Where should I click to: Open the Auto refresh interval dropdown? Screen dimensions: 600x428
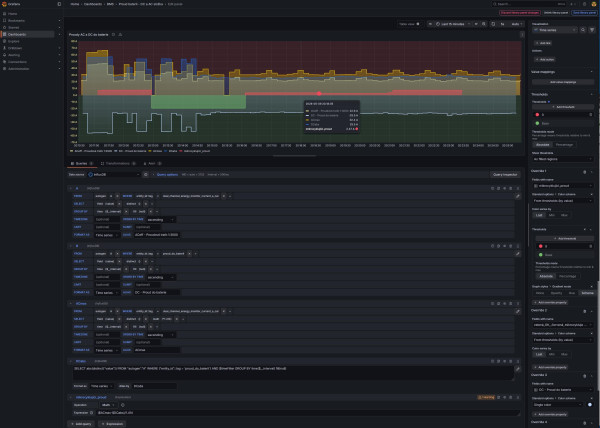pyautogui.click(x=517, y=24)
